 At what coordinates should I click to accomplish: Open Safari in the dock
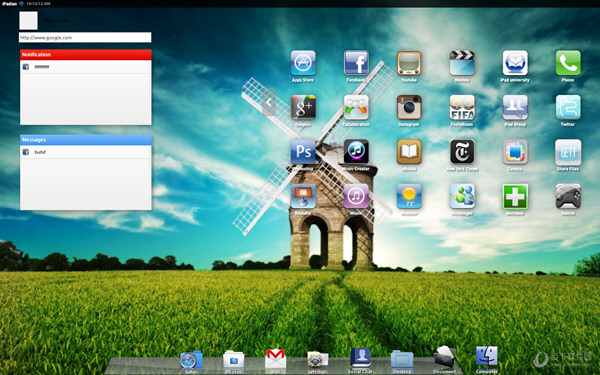point(191,360)
